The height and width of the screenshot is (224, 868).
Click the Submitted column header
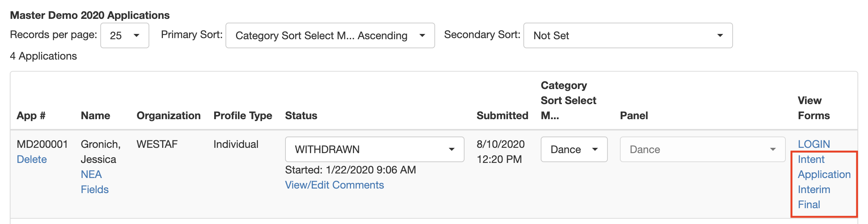point(502,116)
